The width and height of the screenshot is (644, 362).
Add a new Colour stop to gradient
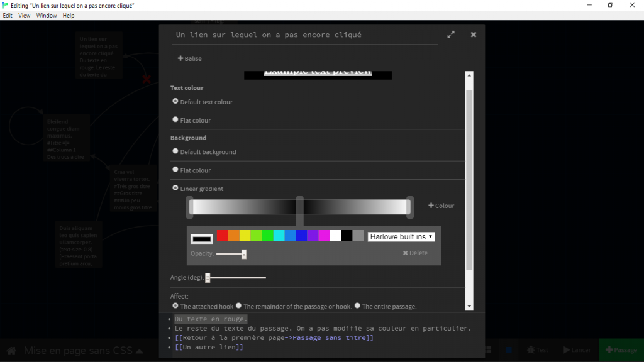click(441, 206)
